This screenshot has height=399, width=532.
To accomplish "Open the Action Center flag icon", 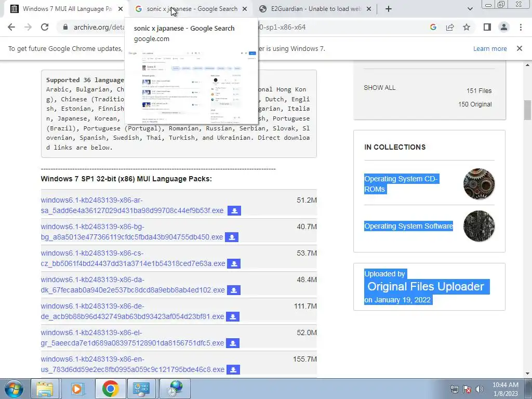I will [467, 389].
